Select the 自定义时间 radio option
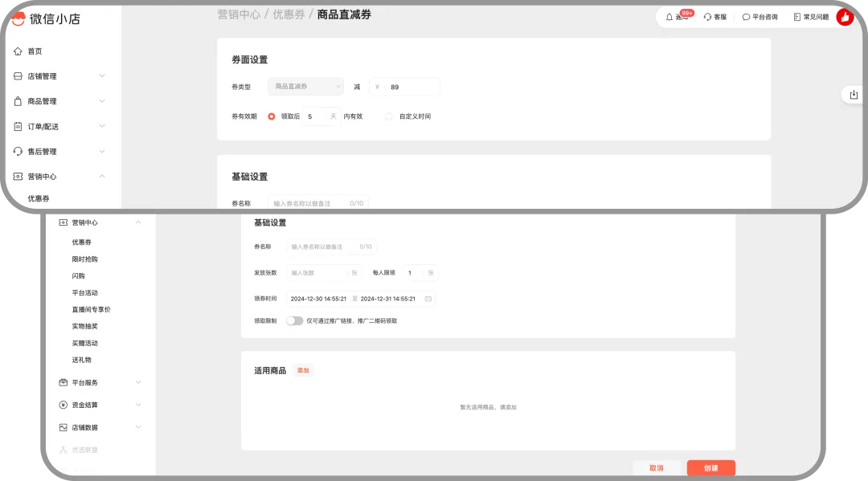This screenshot has height=481, width=868. coord(389,116)
